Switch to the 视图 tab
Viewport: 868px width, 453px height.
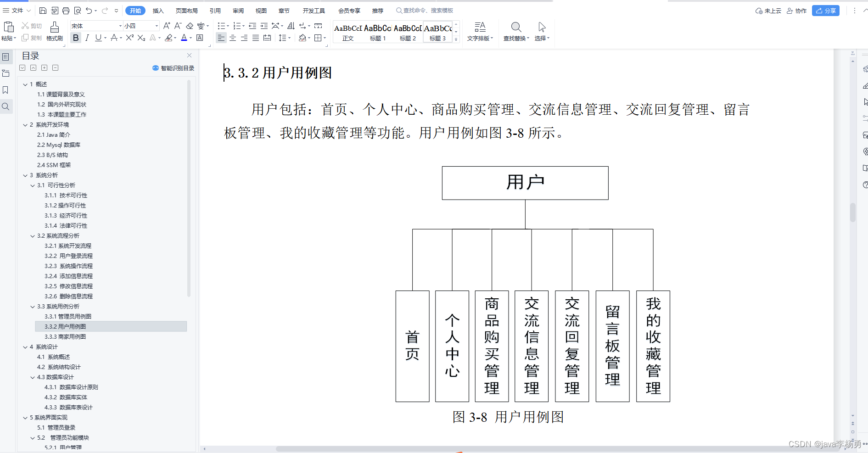tap(261, 11)
